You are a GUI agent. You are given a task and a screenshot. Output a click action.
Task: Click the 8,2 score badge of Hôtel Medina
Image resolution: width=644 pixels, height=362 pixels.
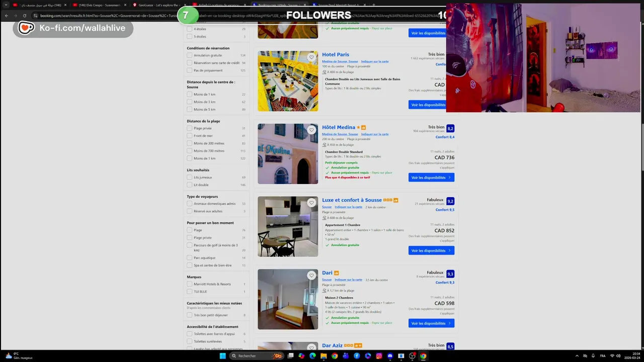pos(450,128)
